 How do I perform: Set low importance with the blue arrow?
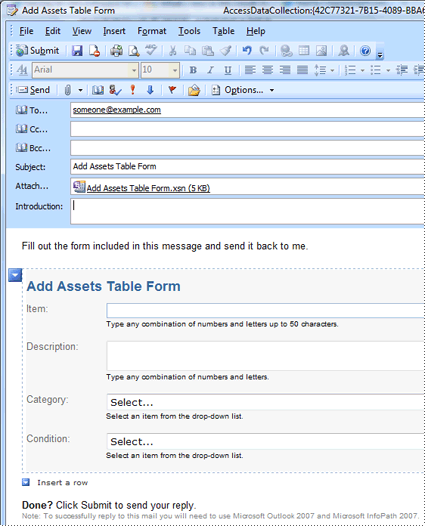point(150,90)
